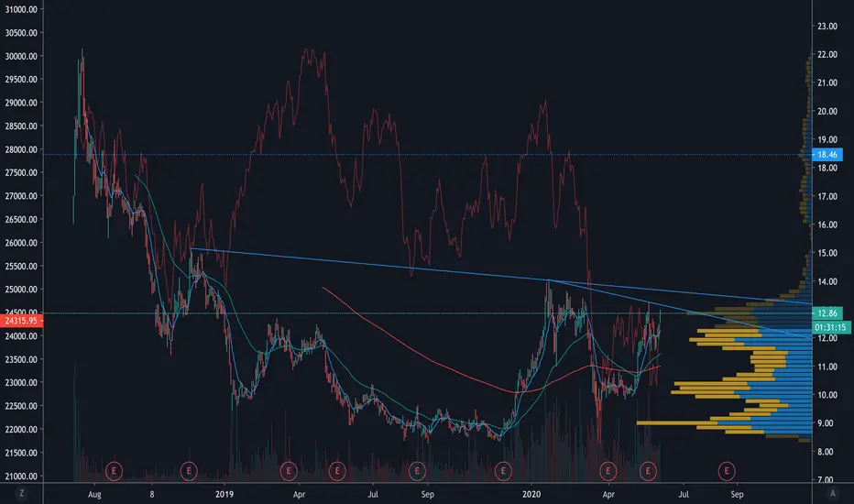Screen dimensions: 854x504
Task: Open earnings marker beside the 2019 Sep label
Action: [417, 470]
